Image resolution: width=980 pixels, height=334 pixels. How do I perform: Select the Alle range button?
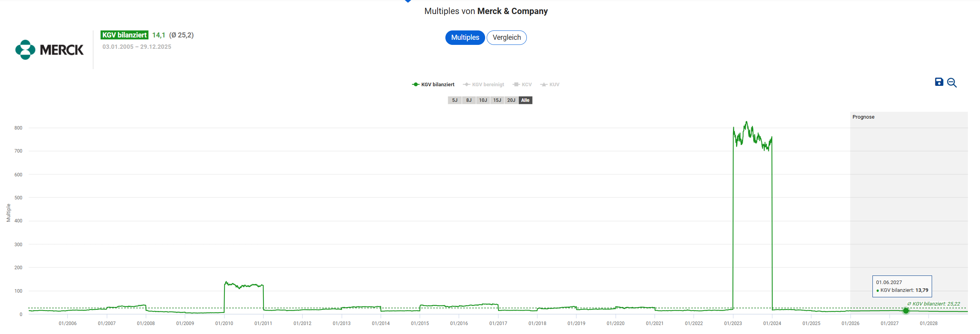click(525, 100)
